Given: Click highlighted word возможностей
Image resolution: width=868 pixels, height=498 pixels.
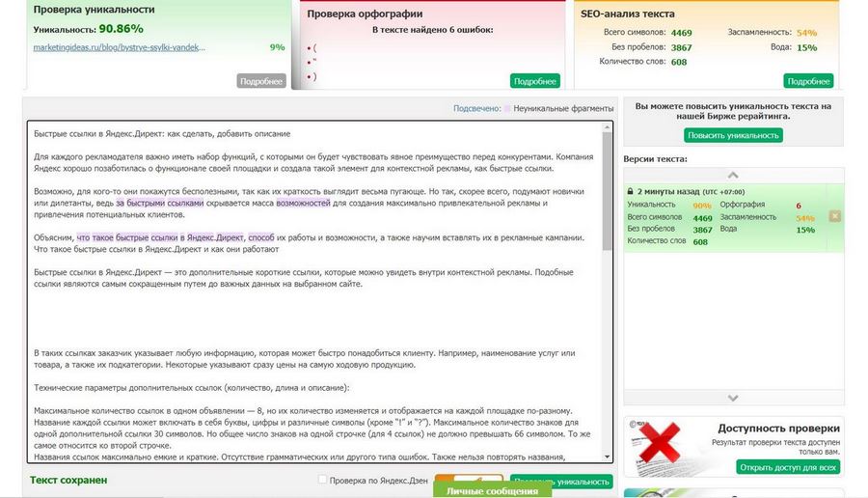Looking at the screenshot, I should click(x=304, y=204).
